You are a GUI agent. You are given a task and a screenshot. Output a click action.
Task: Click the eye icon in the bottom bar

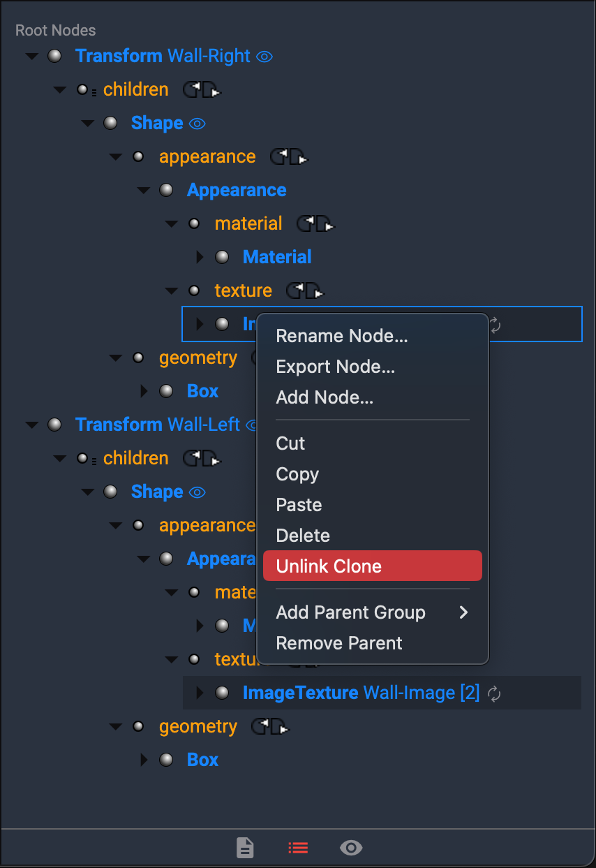click(351, 848)
